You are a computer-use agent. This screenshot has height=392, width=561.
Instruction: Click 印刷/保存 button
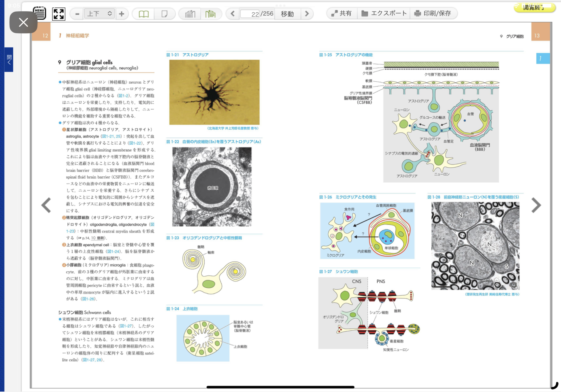pos(433,13)
